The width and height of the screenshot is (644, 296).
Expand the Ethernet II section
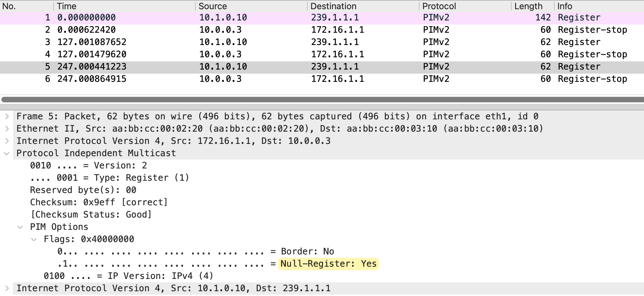7,129
